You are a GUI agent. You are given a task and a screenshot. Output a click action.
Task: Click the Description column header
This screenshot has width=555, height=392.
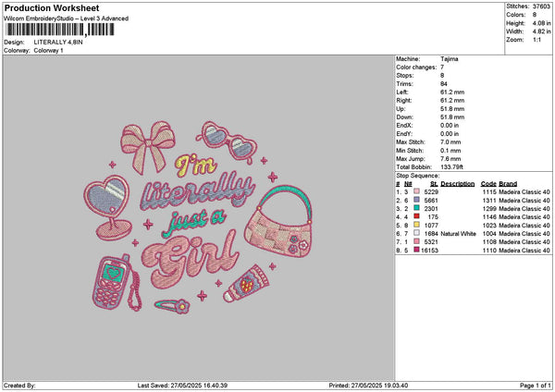point(457,184)
